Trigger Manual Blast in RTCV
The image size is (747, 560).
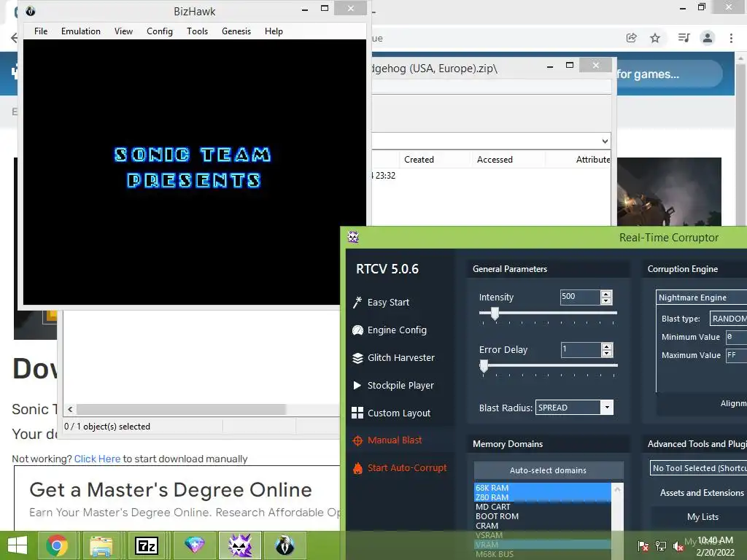click(x=387, y=440)
